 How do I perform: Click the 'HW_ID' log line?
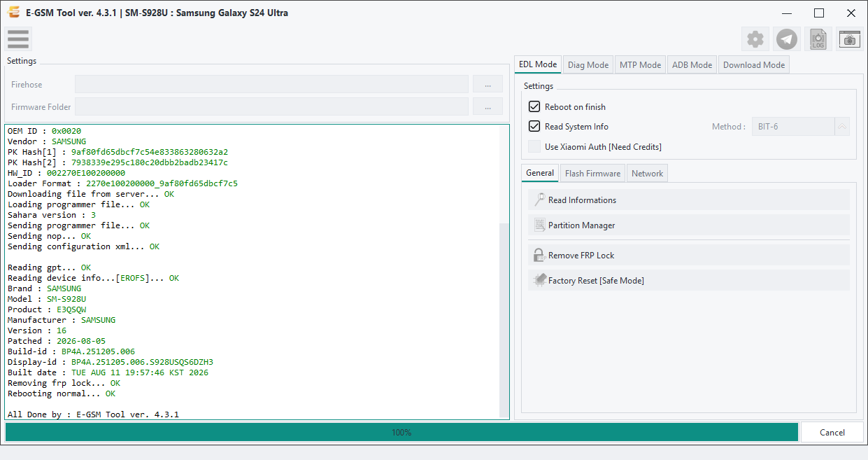click(66, 173)
